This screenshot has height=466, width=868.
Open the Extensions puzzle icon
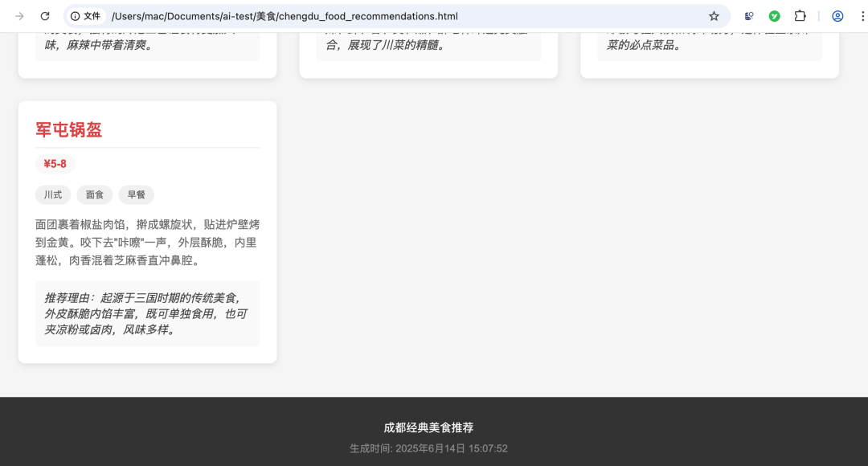point(800,16)
